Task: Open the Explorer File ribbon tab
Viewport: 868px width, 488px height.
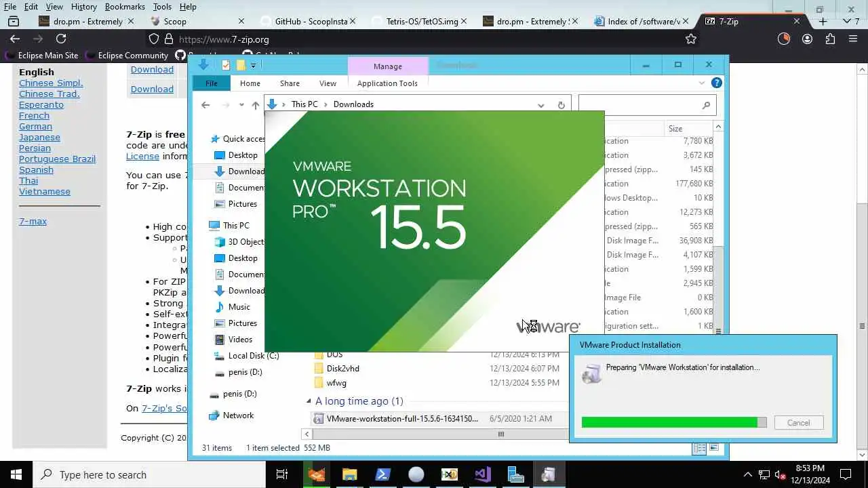Action: (x=212, y=83)
